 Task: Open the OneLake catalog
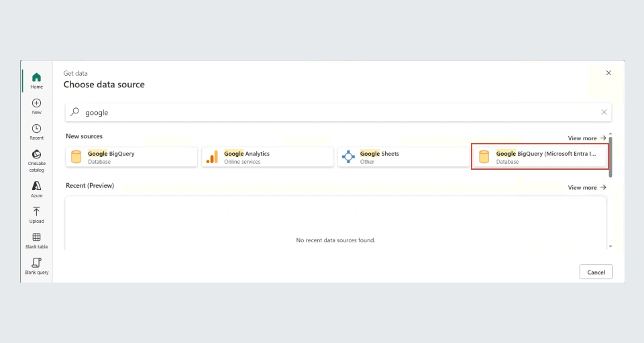36,161
